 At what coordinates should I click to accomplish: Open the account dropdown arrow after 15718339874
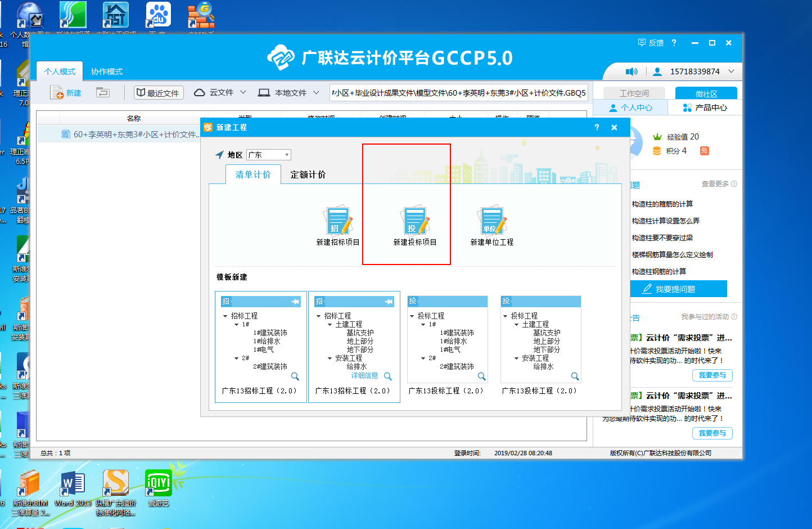[731, 71]
